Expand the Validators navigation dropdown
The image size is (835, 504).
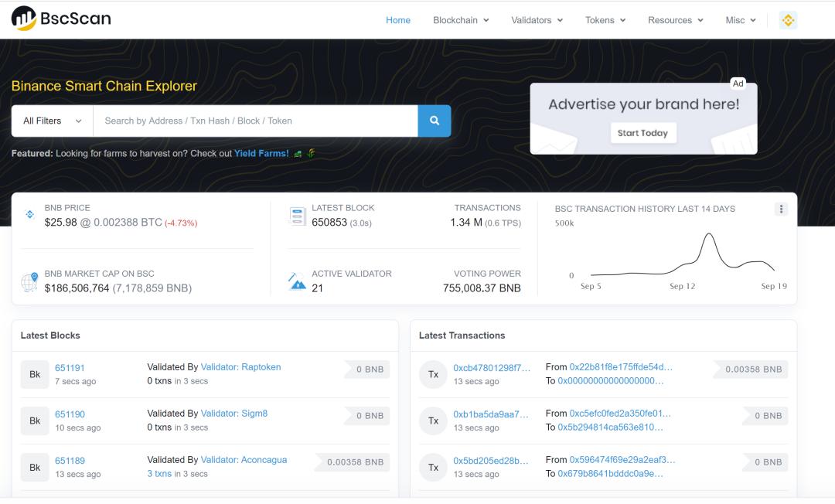[x=537, y=20]
